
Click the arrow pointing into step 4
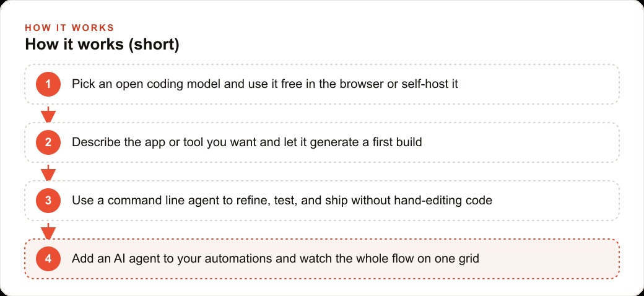tap(48, 231)
